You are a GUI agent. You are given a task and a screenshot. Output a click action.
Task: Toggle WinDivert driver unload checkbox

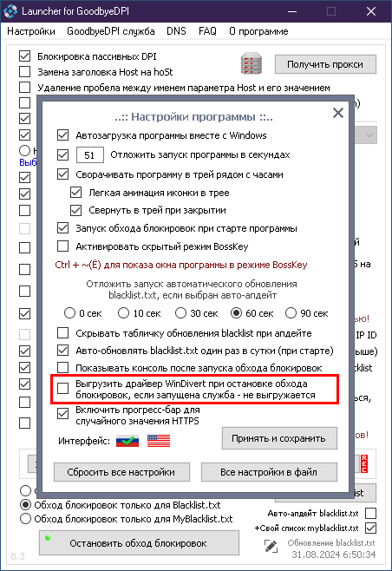(x=63, y=388)
